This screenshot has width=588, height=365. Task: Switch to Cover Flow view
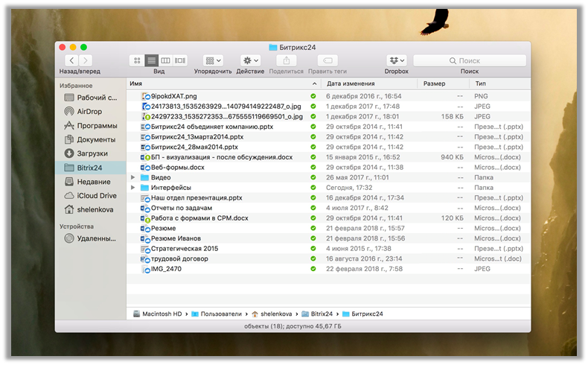coord(180,60)
